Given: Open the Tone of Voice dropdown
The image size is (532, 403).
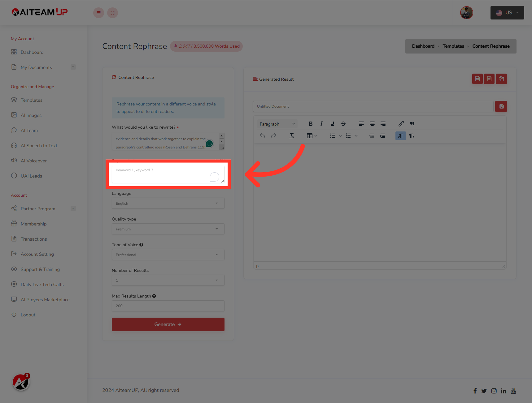Looking at the screenshot, I should (x=168, y=255).
